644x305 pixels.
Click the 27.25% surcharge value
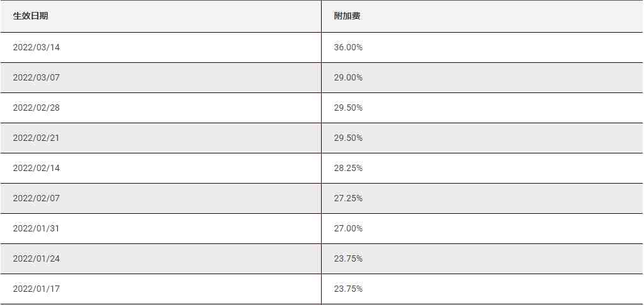point(348,198)
